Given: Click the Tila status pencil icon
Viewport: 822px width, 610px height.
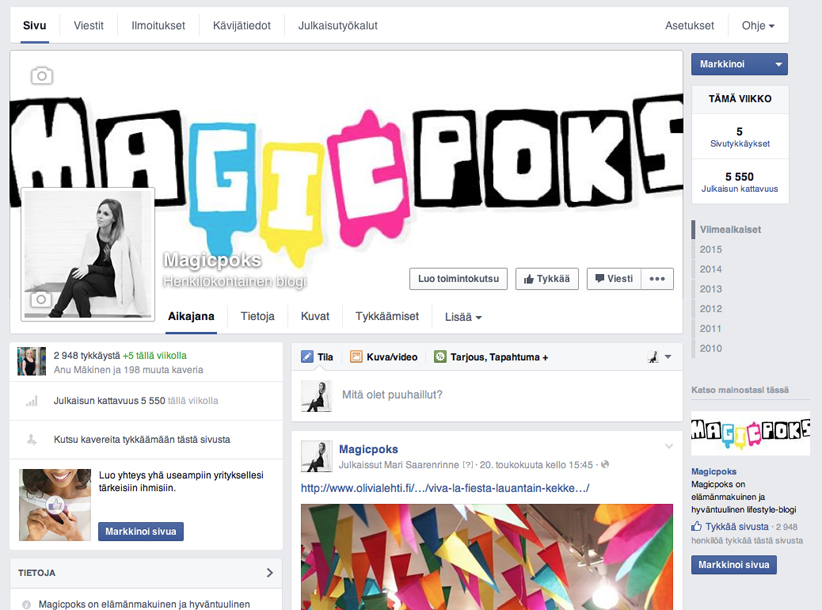Looking at the screenshot, I should 307,357.
